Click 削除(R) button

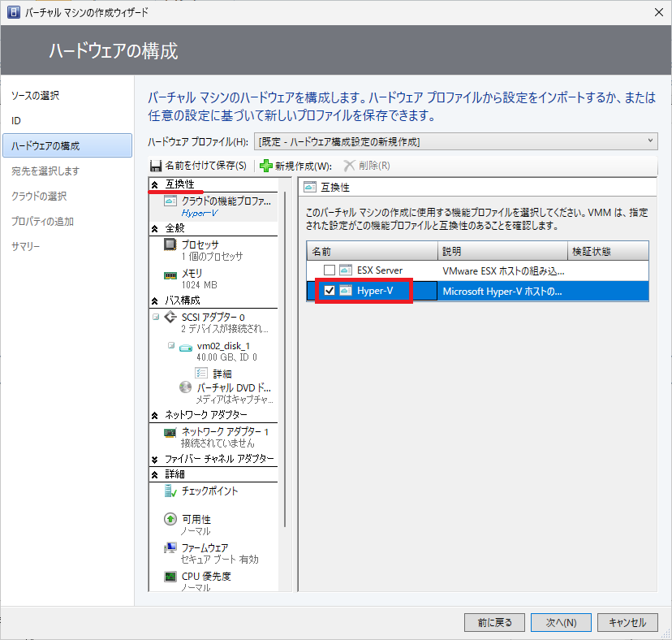367,166
